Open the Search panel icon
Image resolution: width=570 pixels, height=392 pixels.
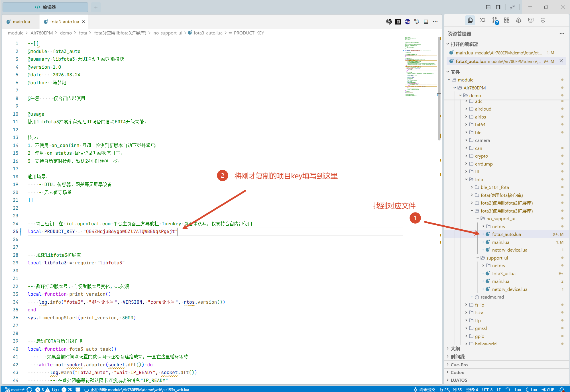coord(483,20)
